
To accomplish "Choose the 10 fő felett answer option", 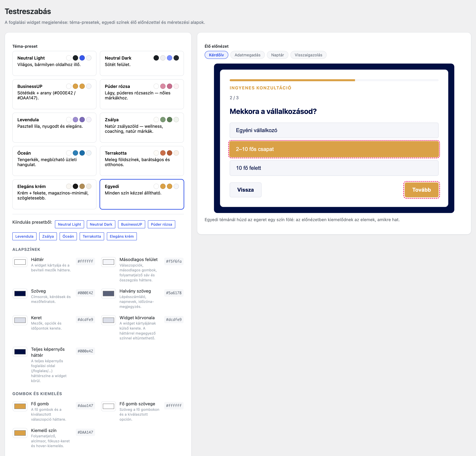I will click(x=334, y=168).
